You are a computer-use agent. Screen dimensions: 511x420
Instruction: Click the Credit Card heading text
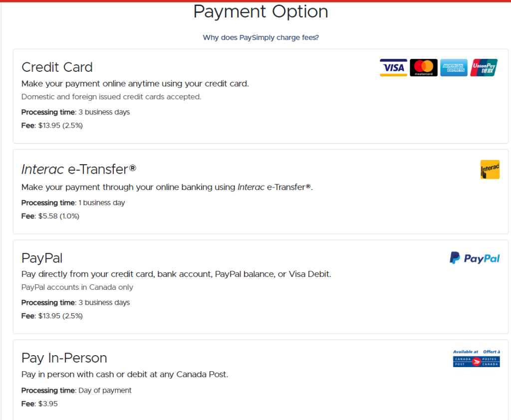tap(57, 67)
